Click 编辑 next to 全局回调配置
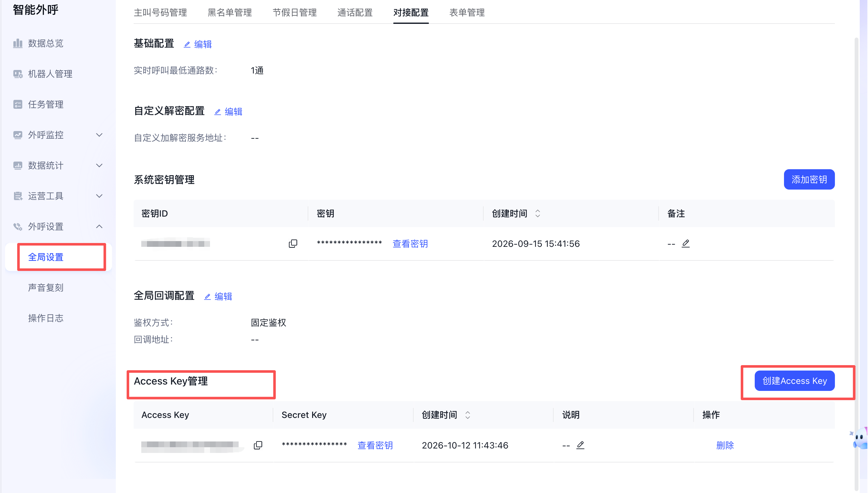 click(218, 296)
